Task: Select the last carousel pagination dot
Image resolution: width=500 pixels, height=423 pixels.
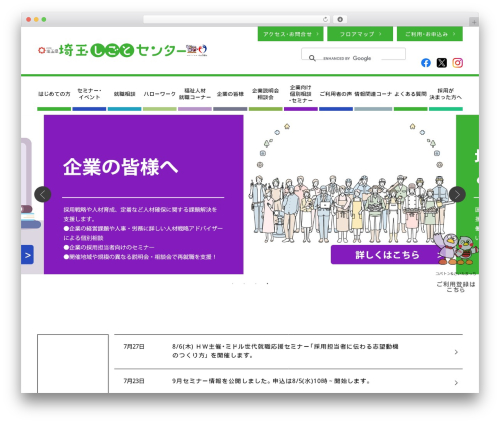Action: click(267, 283)
